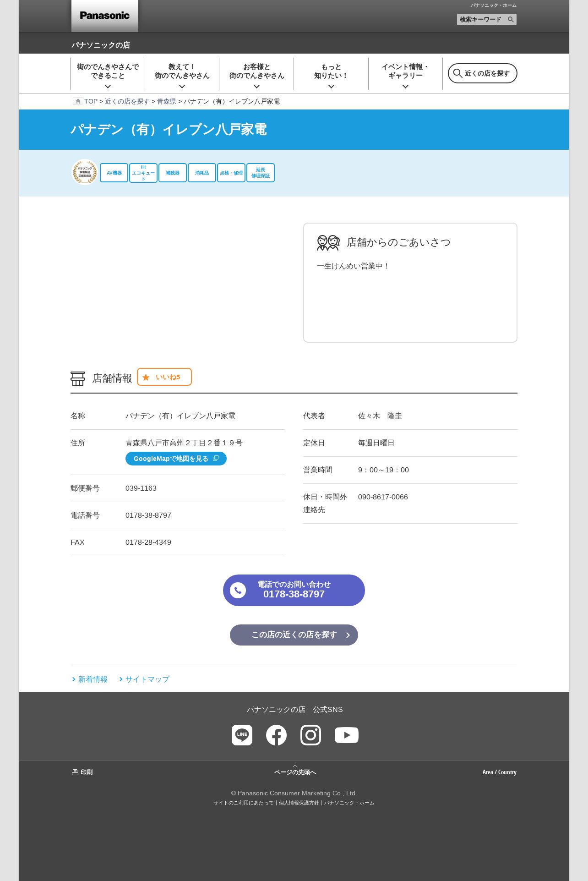The height and width of the screenshot is (881, 588).
Task: Click the home icon in breadcrumb
Action: pyautogui.click(x=78, y=101)
